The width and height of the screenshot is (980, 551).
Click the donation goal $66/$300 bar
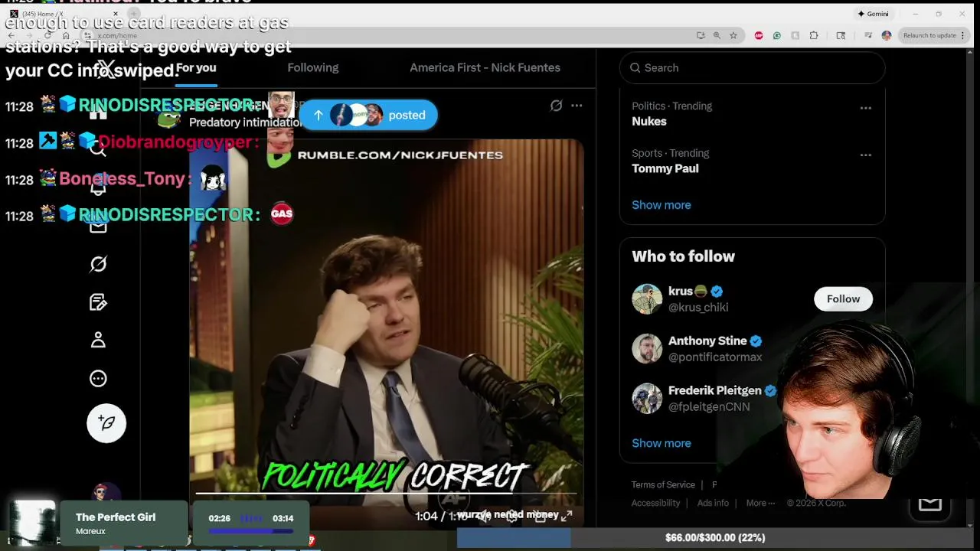point(714,538)
